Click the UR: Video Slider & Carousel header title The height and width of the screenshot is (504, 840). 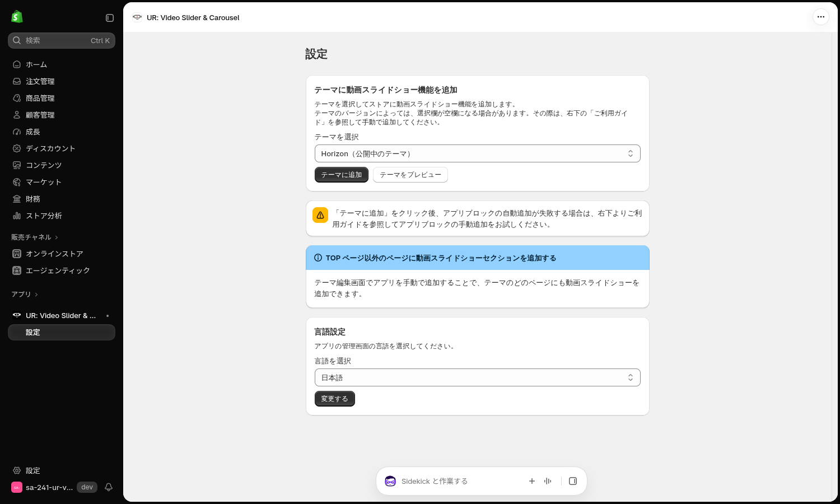pyautogui.click(x=193, y=17)
